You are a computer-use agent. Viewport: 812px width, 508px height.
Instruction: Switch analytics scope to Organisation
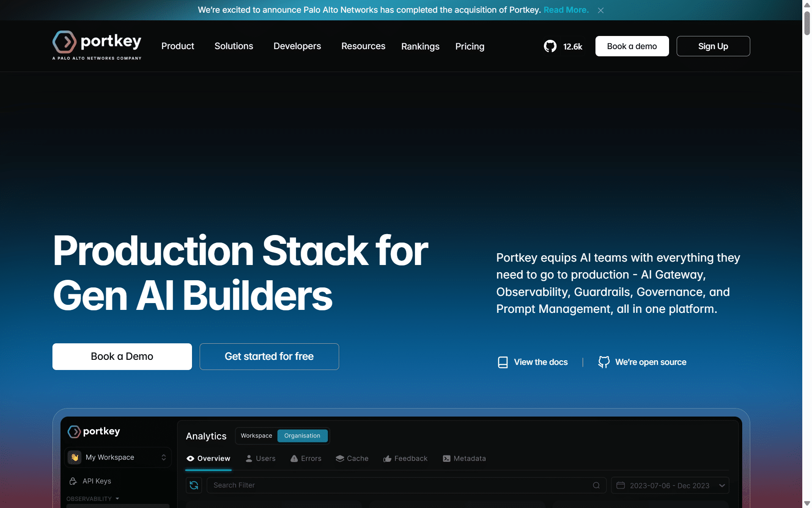302,436
